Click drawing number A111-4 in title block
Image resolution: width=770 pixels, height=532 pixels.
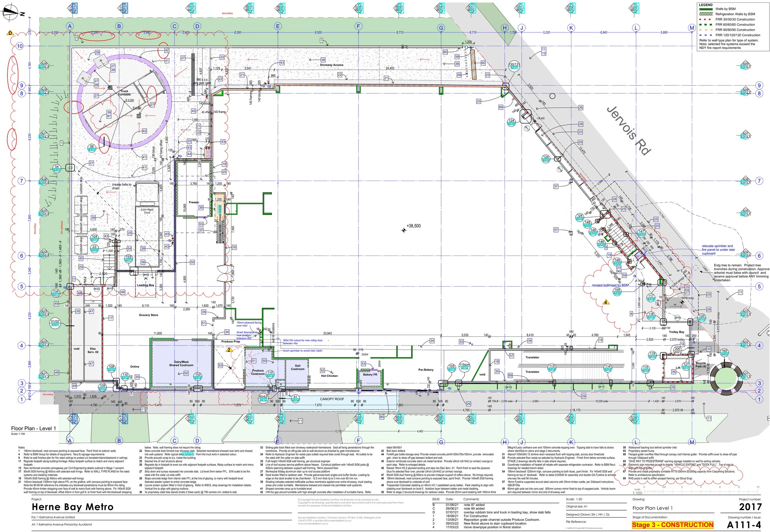pyautogui.click(x=744, y=525)
